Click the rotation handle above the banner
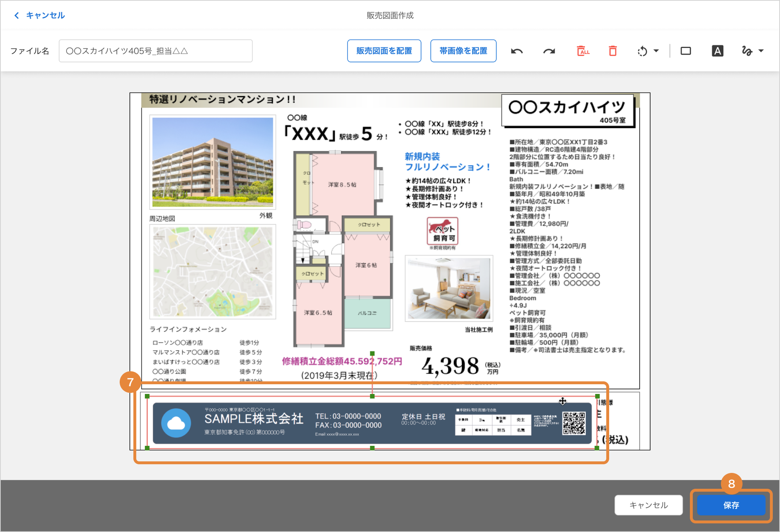Image resolution: width=780 pixels, height=532 pixels. pyautogui.click(x=372, y=353)
